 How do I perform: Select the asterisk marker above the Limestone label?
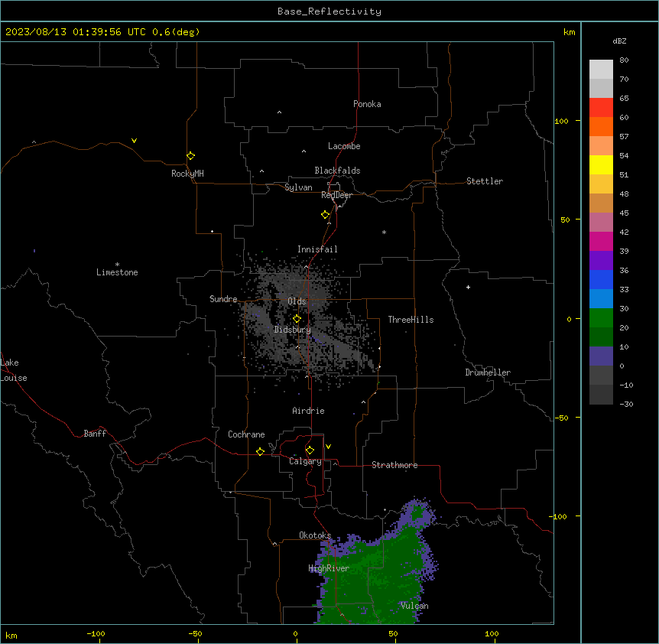coord(117,265)
